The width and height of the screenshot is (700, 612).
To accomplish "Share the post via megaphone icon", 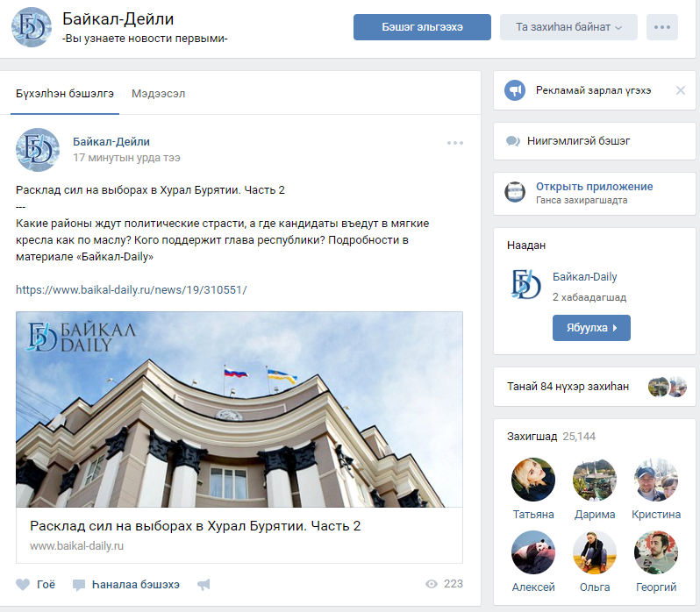I will [x=204, y=585].
